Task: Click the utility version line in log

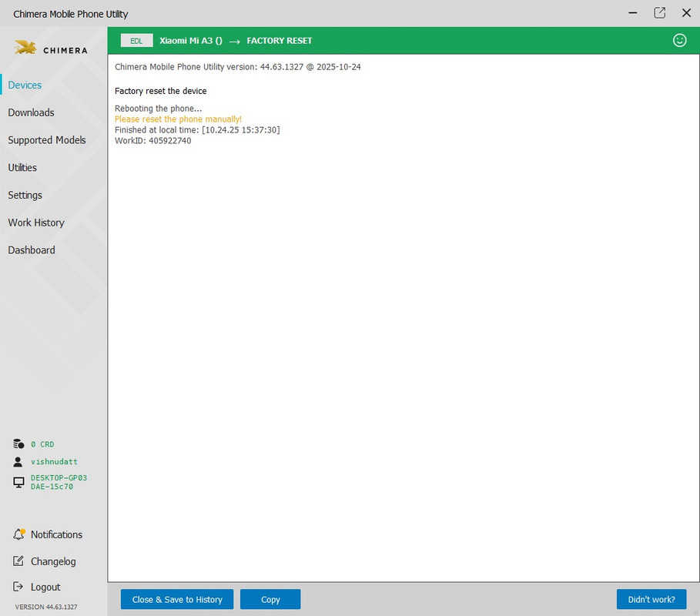Action: (237, 67)
